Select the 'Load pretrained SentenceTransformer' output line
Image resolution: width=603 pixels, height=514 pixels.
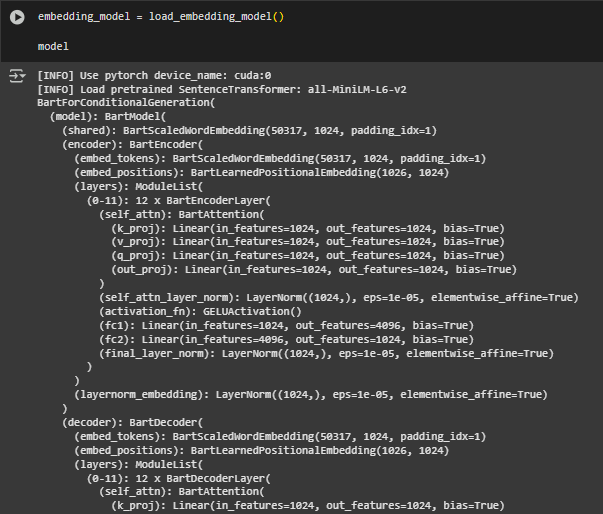tap(222, 90)
